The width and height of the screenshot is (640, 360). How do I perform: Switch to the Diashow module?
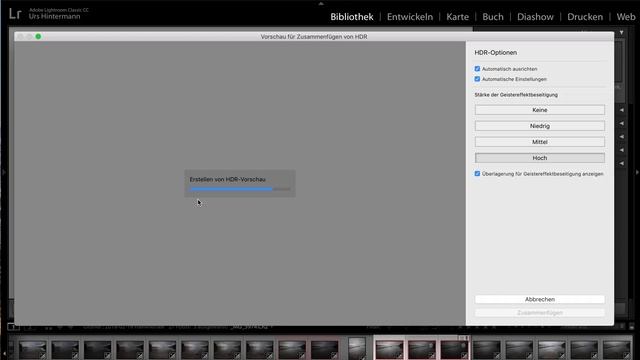(535, 17)
